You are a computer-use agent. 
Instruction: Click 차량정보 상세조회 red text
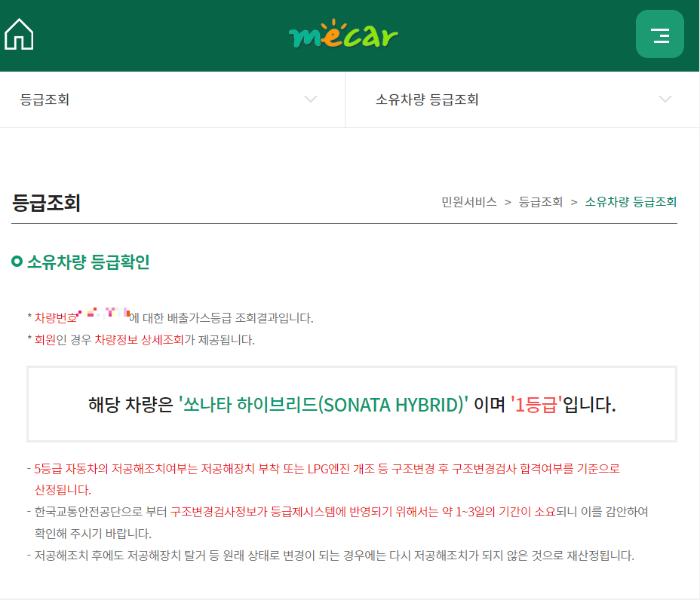[139, 340]
